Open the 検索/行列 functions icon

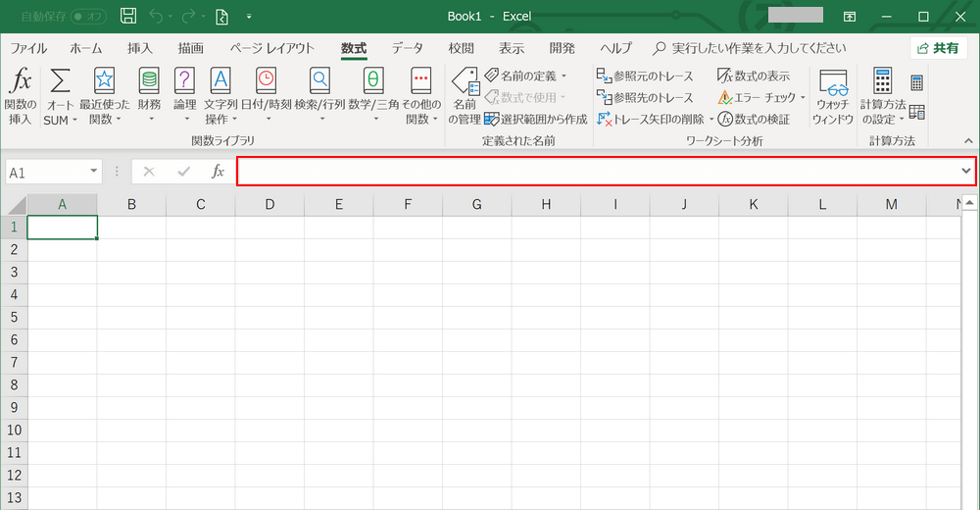pyautogui.click(x=319, y=80)
